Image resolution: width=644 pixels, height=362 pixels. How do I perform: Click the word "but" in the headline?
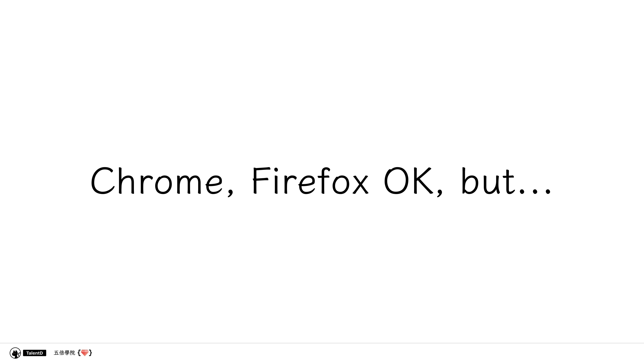point(488,181)
